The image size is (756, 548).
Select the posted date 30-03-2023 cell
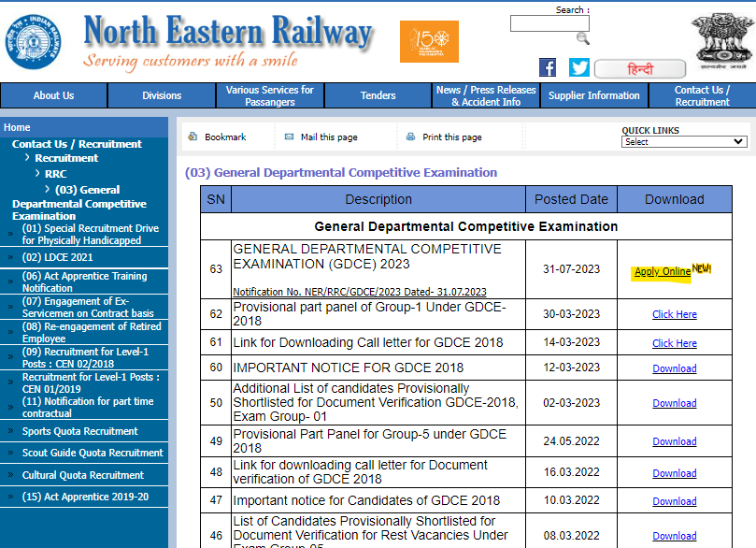571,314
